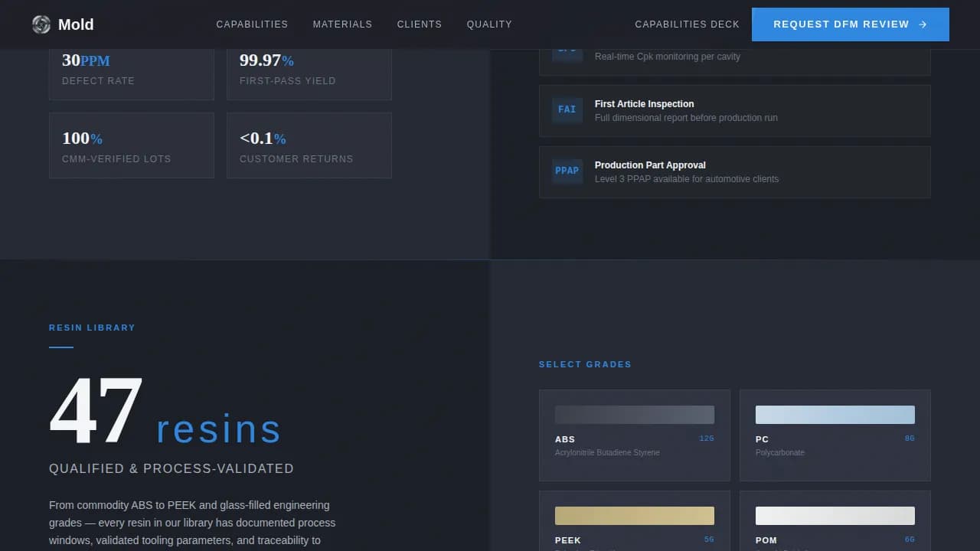980x551 pixels.
Task: Click the POM white color swatch
Action: click(x=835, y=515)
